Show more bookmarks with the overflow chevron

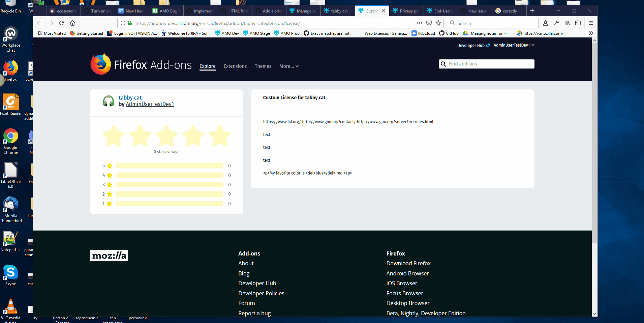(x=591, y=33)
